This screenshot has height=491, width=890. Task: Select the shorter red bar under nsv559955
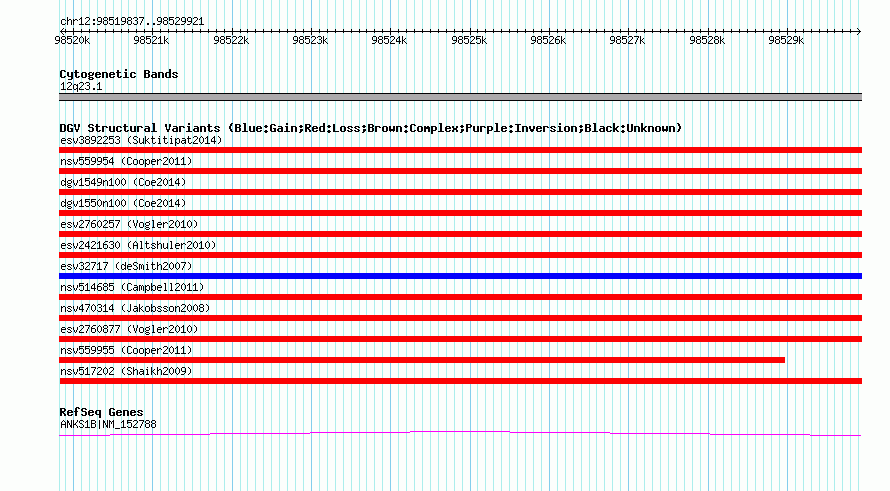coord(422,360)
